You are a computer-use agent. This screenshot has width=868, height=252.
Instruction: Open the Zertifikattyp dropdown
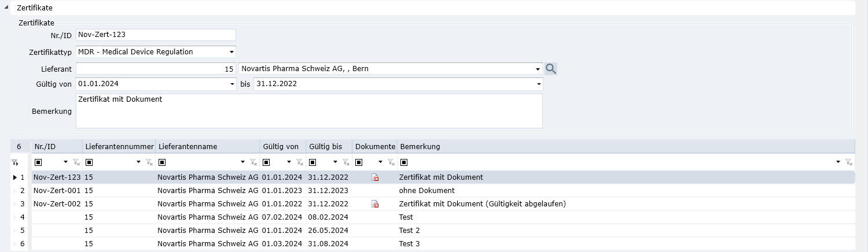pyautogui.click(x=231, y=52)
